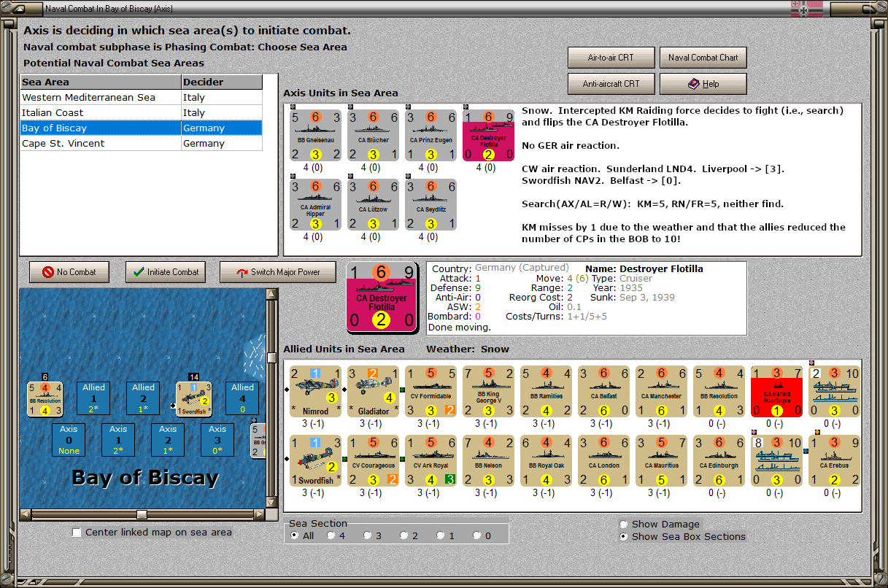Click the map scroll up arrow
The width and height of the screenshot is (888, 588).
[272, 295]
